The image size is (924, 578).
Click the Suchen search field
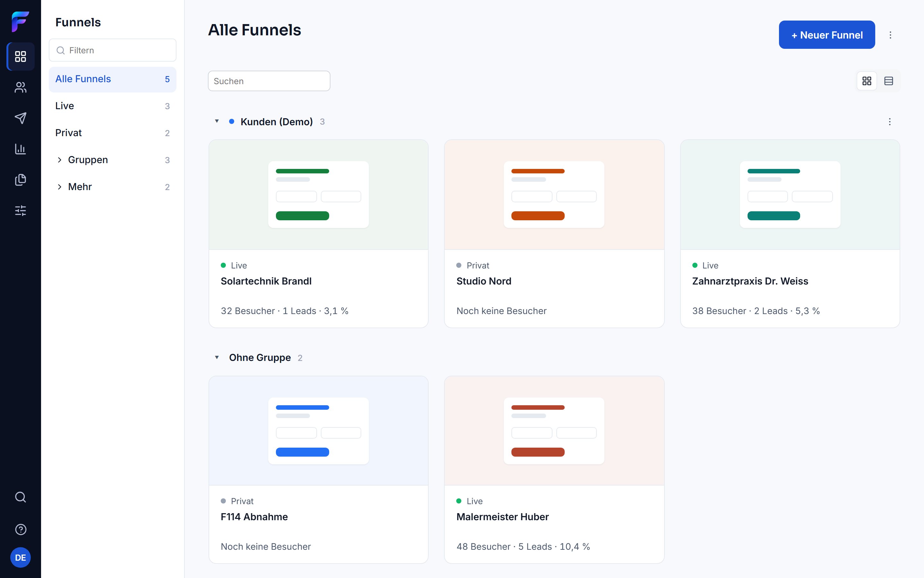269,81
